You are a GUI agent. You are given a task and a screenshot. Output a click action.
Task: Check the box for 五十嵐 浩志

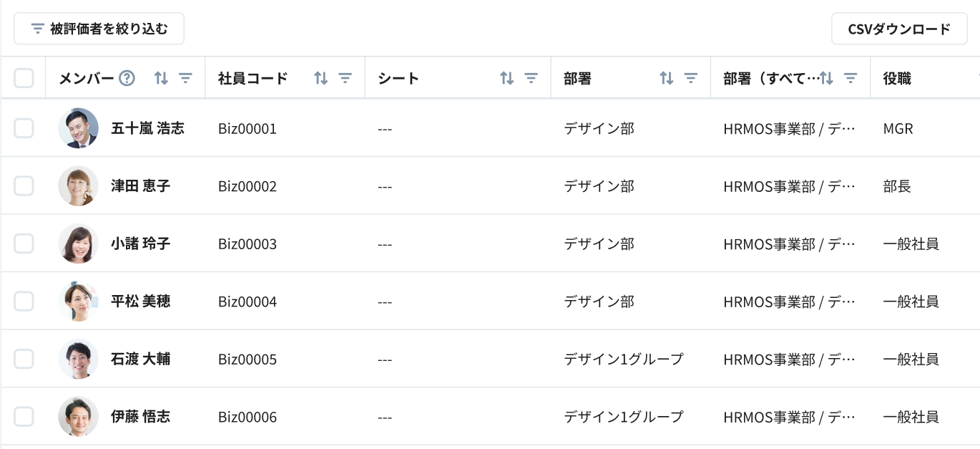click(x=24, y=128)
